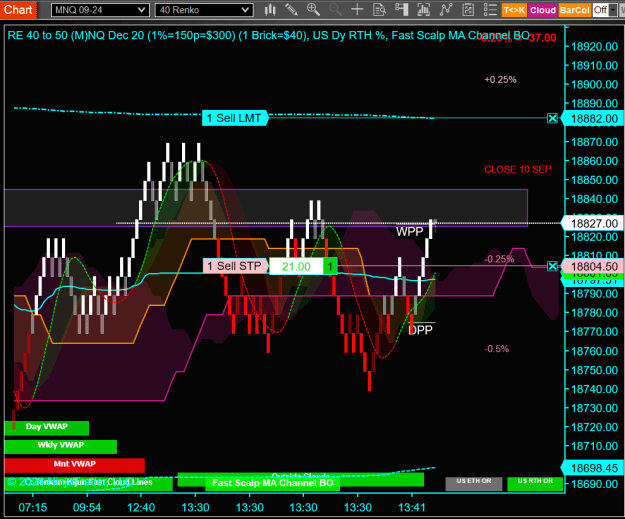Screen dimensions: 625x519
Task: Click the 18750.00 price axis label
Action: (x=594, y=370)
